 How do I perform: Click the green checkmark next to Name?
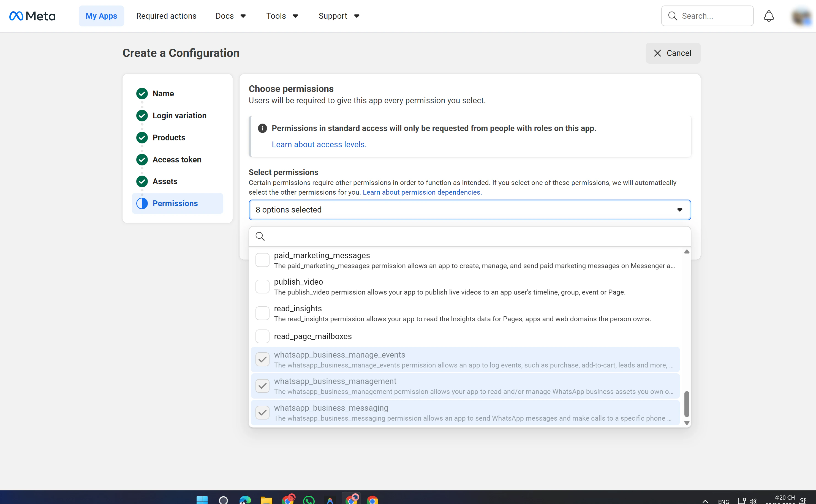coord(142,94)
